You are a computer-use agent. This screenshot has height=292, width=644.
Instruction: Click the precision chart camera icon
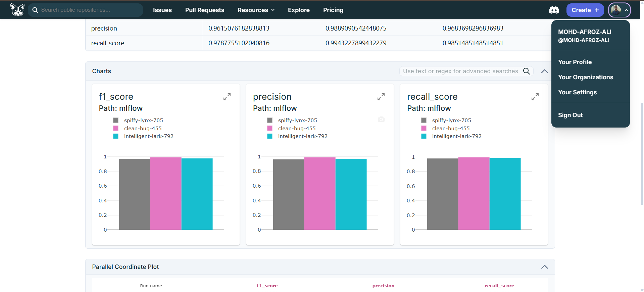tap(381, 119)
